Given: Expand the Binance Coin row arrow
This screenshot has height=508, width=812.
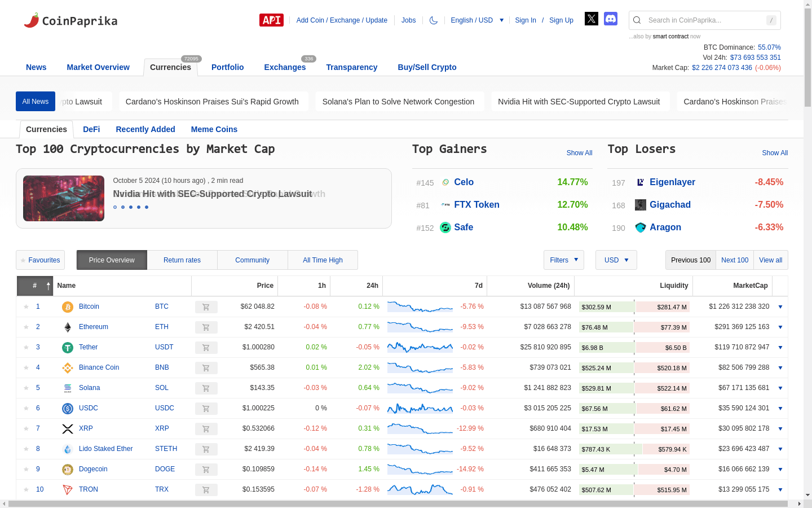Looking at the screenshot, I should (x=780, y=368).
